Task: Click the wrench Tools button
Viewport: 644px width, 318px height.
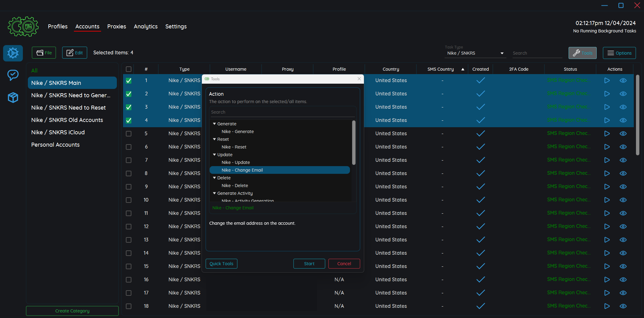Action: (x=582, y=53)
